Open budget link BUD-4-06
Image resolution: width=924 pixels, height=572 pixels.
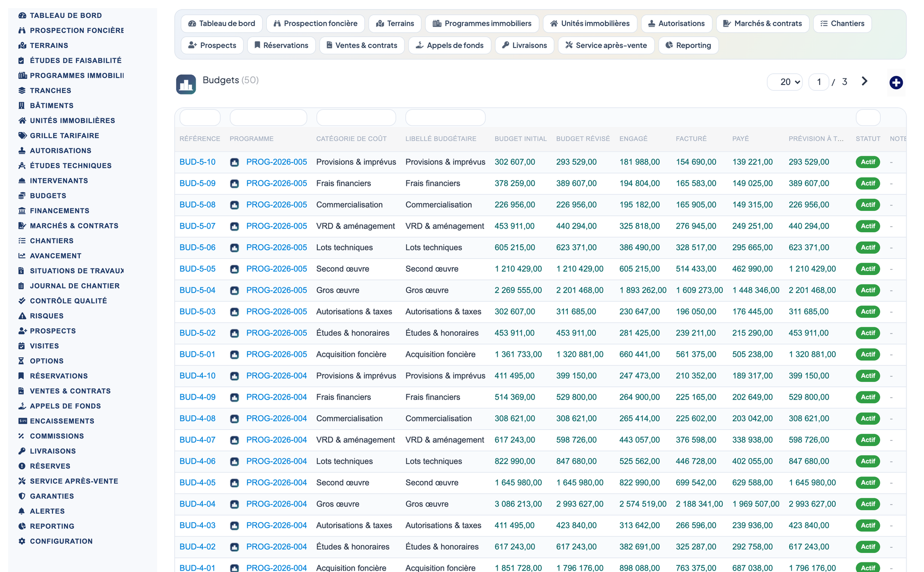[198, 461]
